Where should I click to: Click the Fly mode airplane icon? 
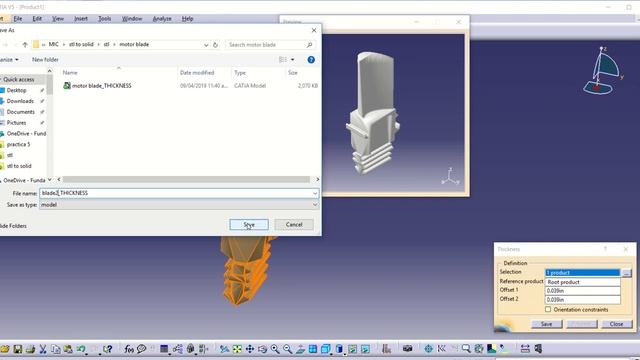(x=224, y=349)
